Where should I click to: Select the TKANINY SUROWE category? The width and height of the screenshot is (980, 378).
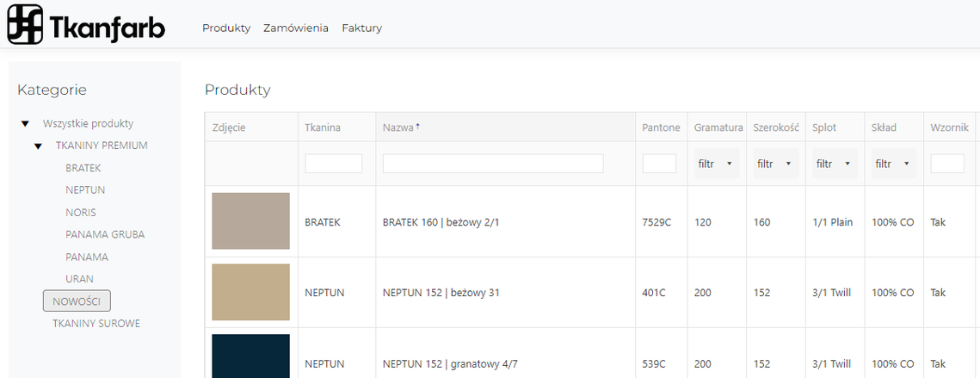[96, 324]
